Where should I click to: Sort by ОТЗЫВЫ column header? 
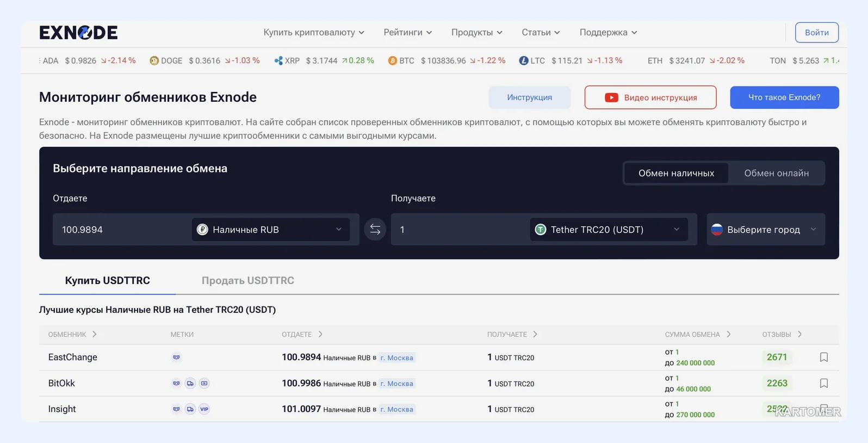(x=782, y=334)
